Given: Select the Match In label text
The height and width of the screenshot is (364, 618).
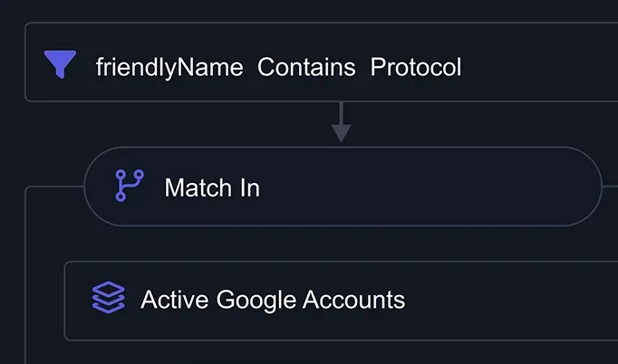Looking at the screenshot, I should 212,187.
